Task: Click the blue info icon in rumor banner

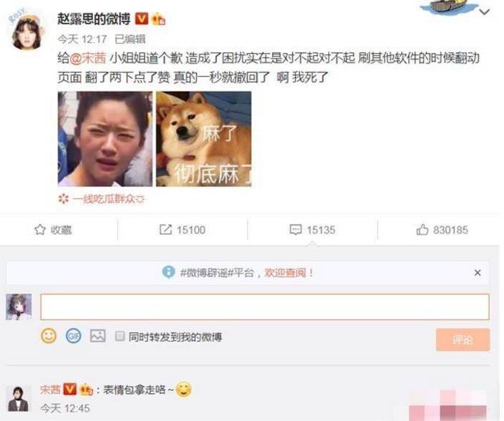Action: click(169, 272)
